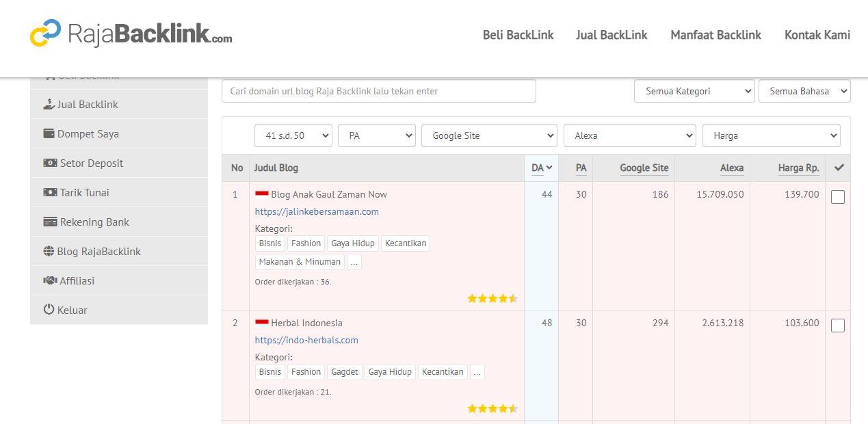Screen dimensions: 868x424
Task: Click the checkmark in the table header
Action: click(839, 167)
